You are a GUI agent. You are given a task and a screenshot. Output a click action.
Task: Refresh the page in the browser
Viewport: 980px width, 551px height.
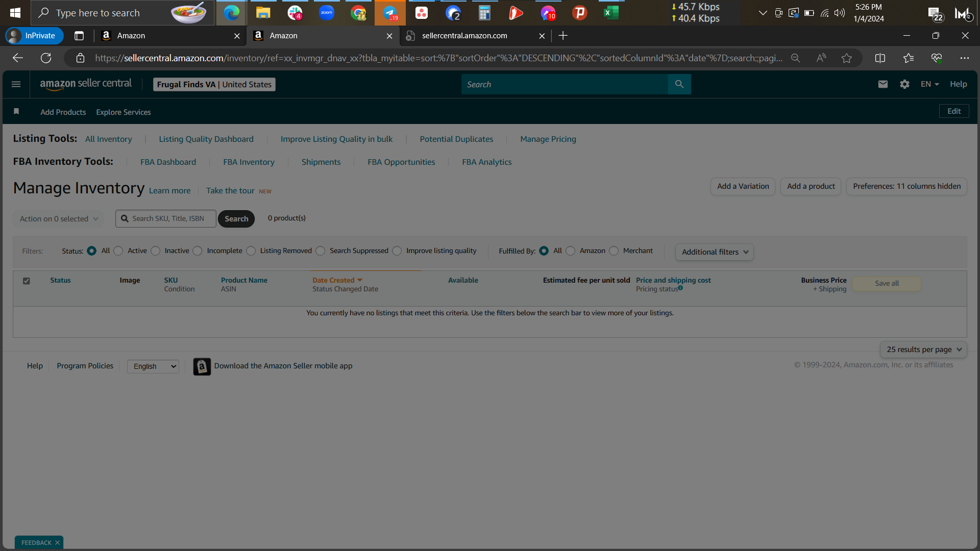(x=46, y=58)
